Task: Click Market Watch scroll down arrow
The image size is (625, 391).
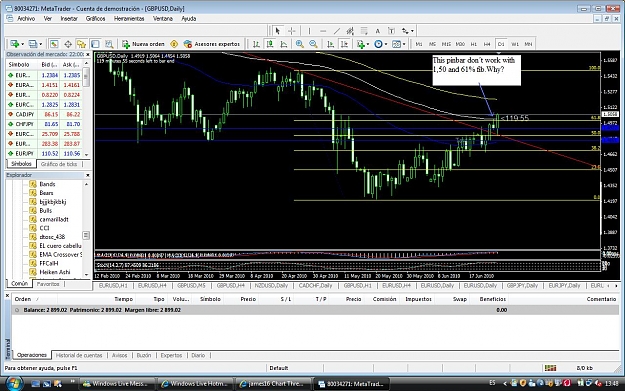Action: [x=86, y=154]
